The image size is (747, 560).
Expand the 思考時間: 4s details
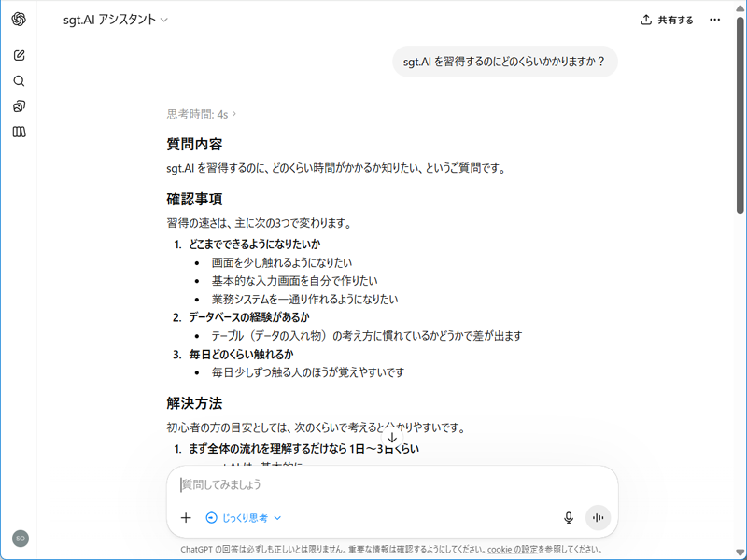[202, 114]
